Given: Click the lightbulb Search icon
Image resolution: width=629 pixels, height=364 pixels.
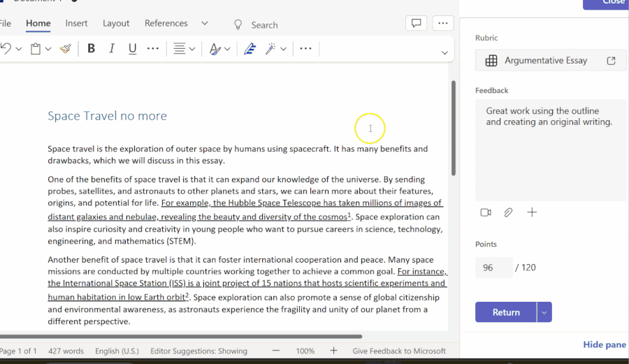Looking at the screenshot, I should click(238, 25).
